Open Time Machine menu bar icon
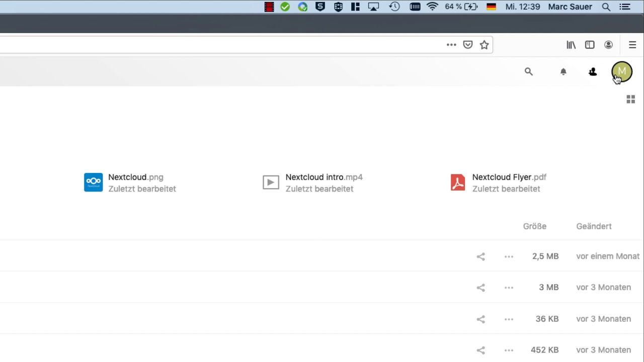Screen dimensions: 644x362 394,7
